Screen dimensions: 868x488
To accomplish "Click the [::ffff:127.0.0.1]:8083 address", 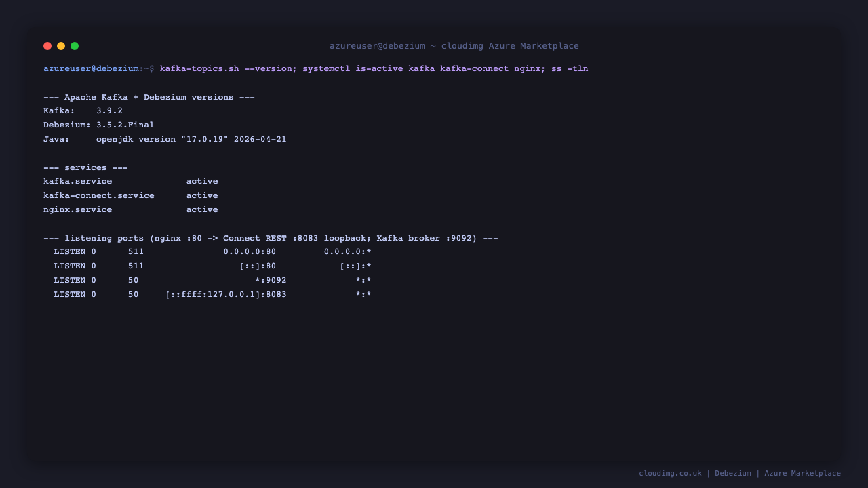I will [x=226, y=294].
